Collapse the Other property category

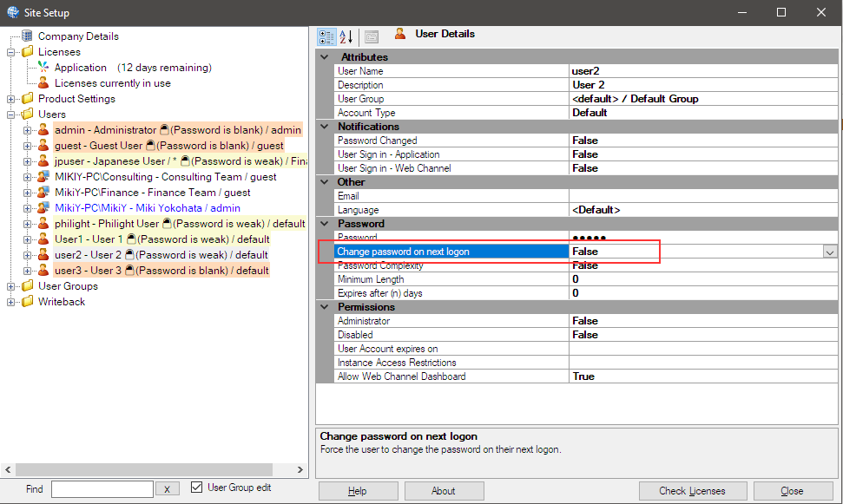[x=324, y=181]
